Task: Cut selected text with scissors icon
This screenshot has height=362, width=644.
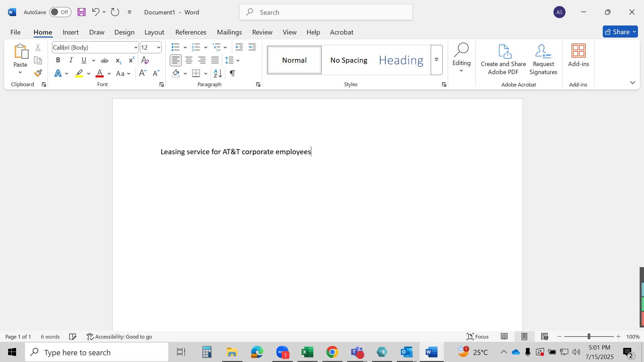Action: coord(38,48)
